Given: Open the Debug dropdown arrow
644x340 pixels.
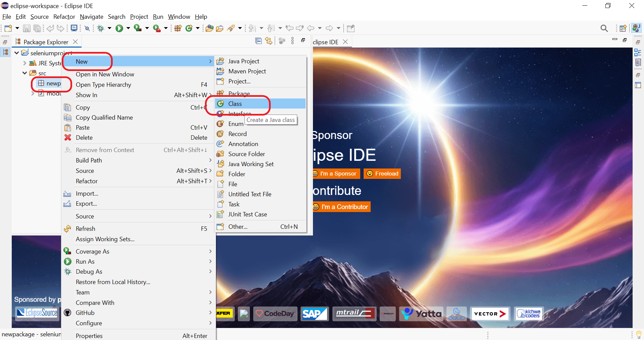Looking at the screenshot, I should (x=109, y=28).
